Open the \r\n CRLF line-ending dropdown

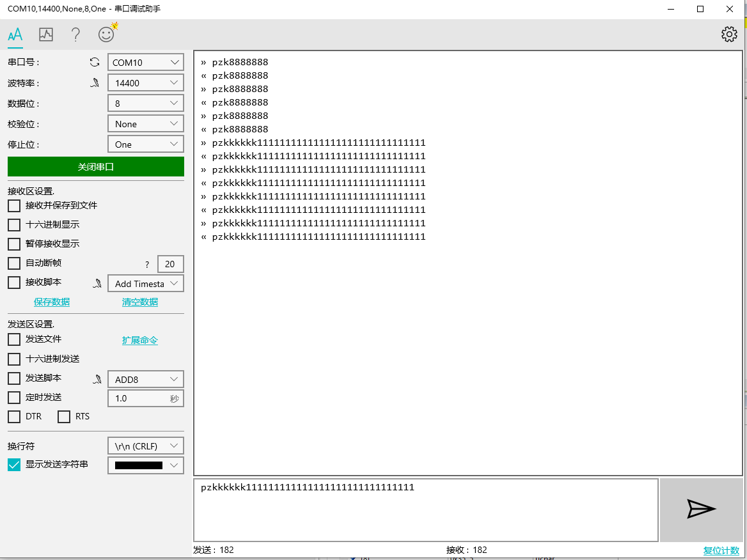click(145, 446)
